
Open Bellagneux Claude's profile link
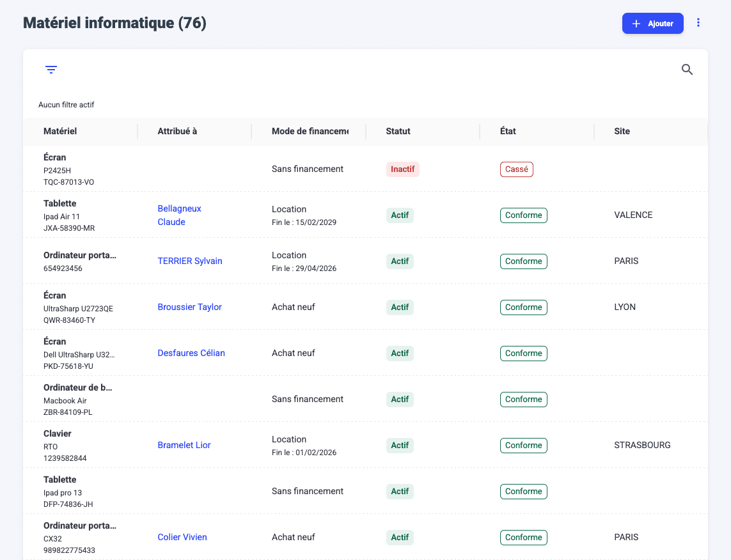click(x=180, y=215)
